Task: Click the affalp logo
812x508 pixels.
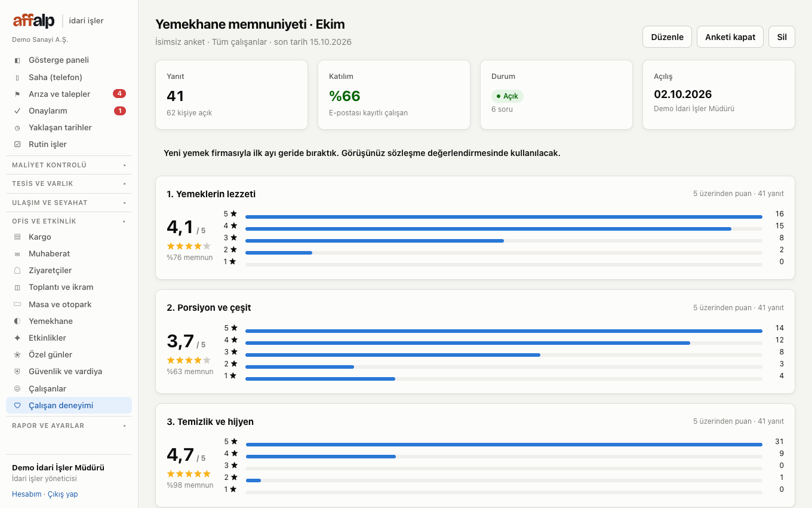Action: [x=33, y=21]
